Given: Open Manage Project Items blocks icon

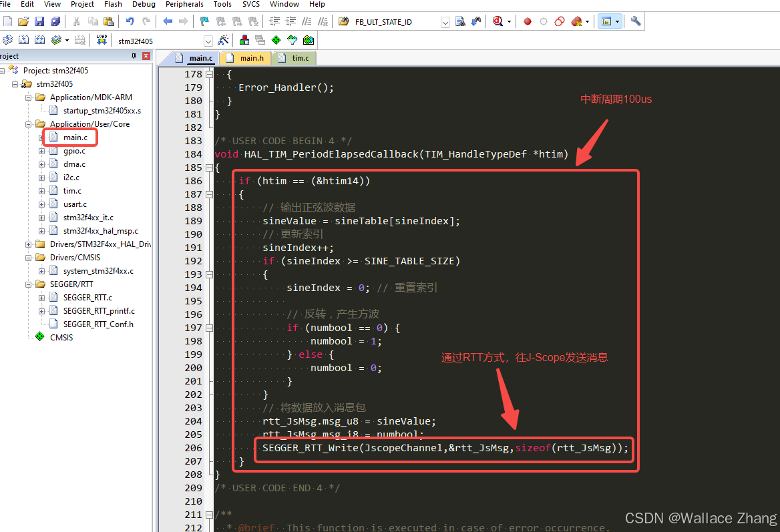Looking at the screenshot, I should 244,40.
